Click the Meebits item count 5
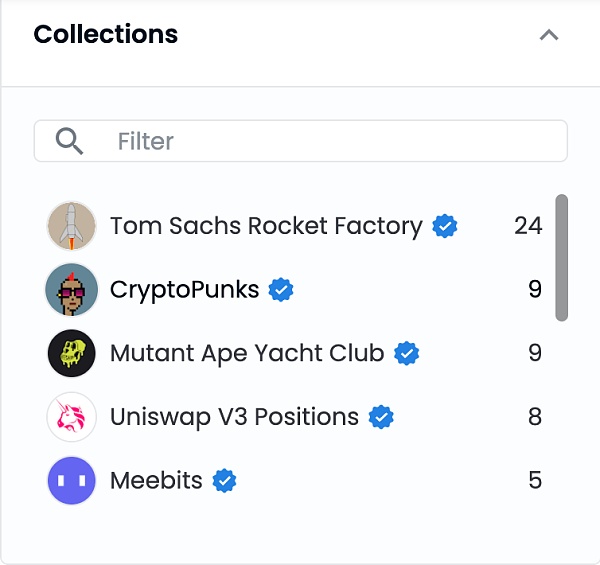The height and width of the screenshot is (565, 600). coord(535,481)
